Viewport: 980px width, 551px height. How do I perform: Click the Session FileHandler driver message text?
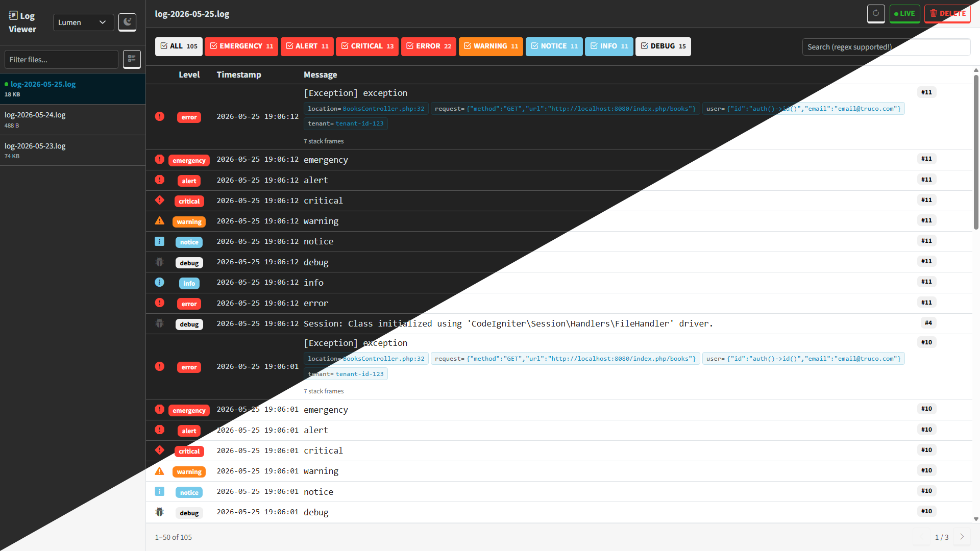(508, 323)
